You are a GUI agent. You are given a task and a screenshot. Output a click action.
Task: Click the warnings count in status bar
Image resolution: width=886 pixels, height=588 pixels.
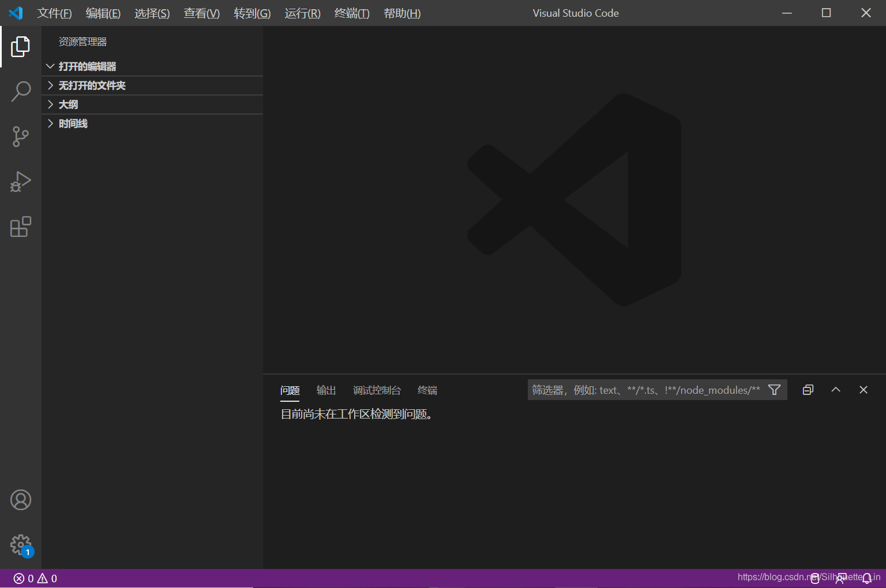click(47, 578)
